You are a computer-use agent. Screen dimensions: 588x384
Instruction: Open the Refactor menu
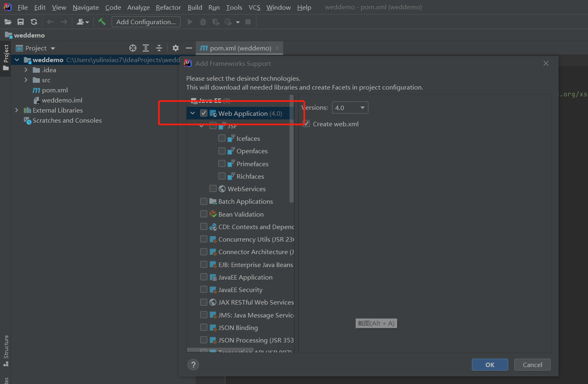(x=168, y=7)
